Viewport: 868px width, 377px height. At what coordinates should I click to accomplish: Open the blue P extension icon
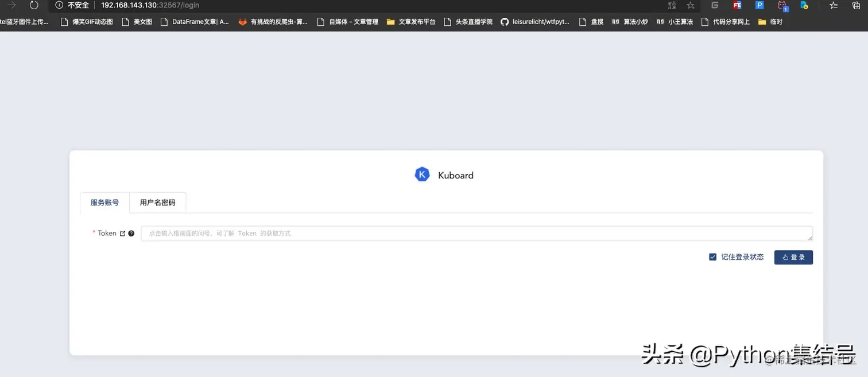(760, 5)
